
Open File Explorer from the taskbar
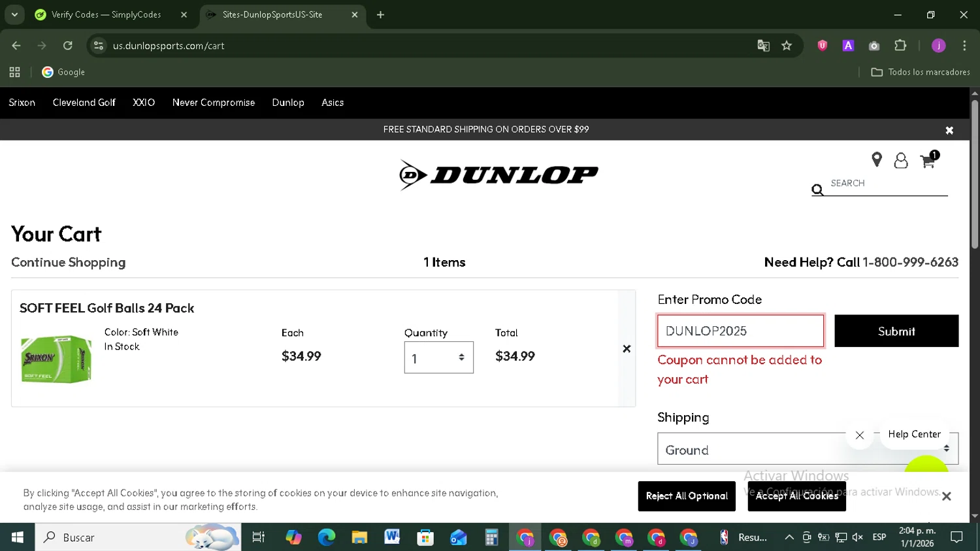[x=359, y=537]
